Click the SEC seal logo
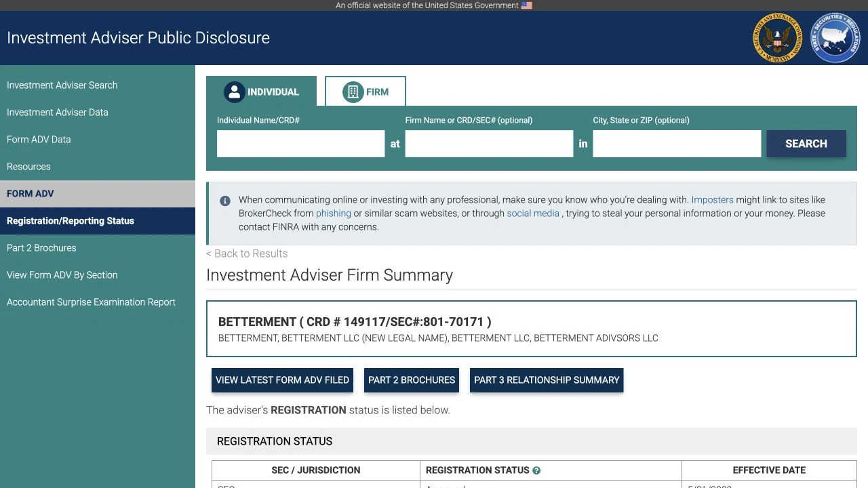868x488 pixels. coord(777,38)
